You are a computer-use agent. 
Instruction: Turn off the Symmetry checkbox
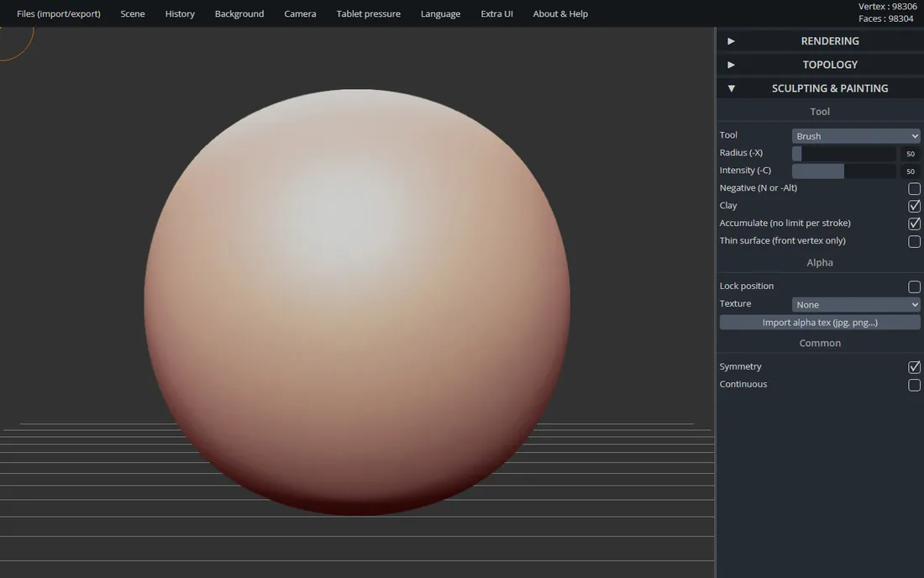coord(914,367)
